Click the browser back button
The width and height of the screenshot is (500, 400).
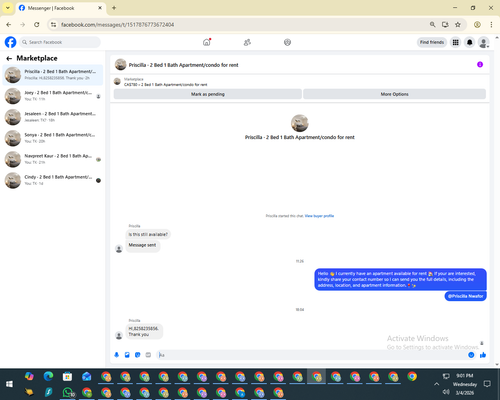[9, 25]
